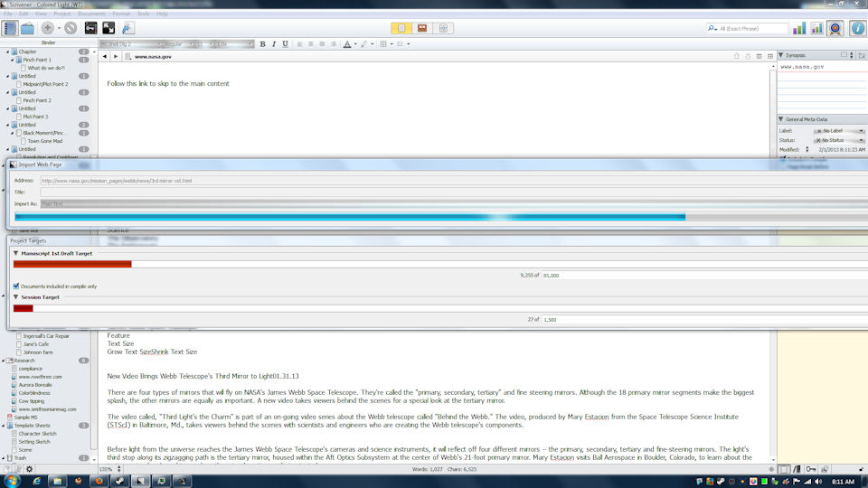This screenshot has width=868, height=488.
Task: Collapse the Template Sheets folder
Action: point(4,426)
